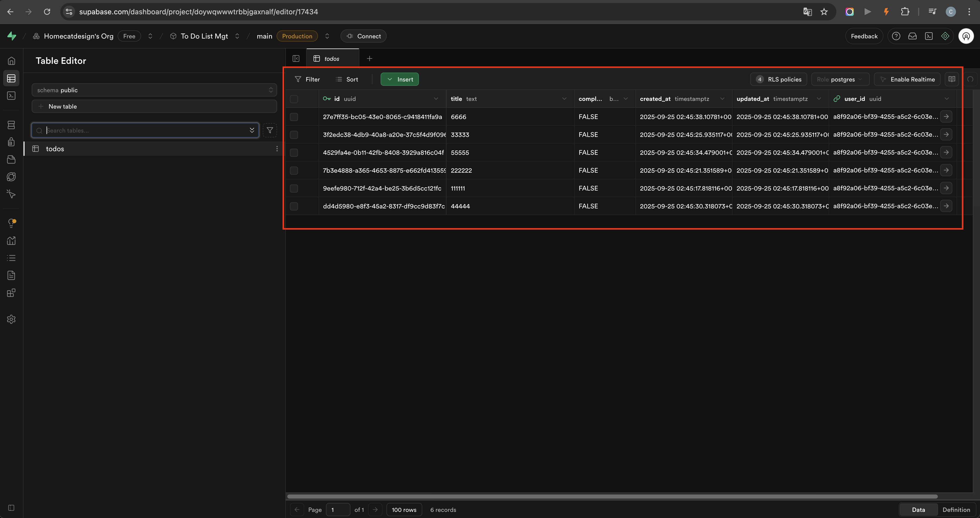Open the schema public dropdown
This screenshot has width=980, height=518.
tap(154, 90)
